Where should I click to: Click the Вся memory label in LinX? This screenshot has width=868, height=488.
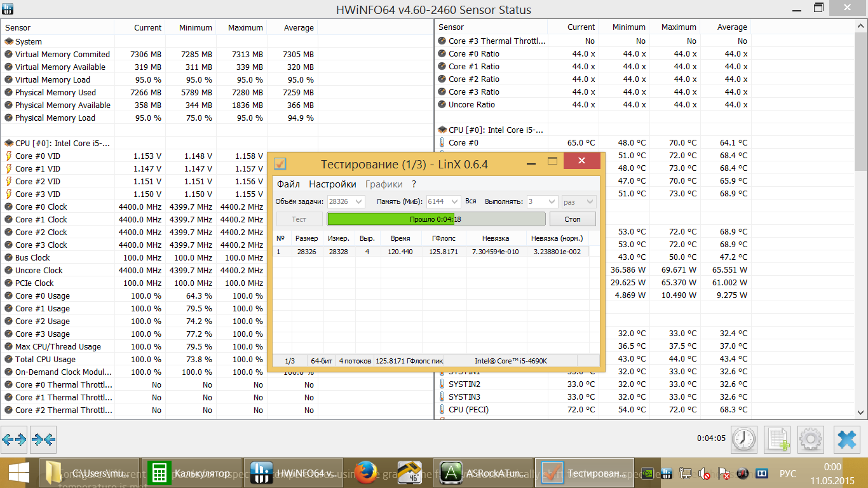(x=471, y=201)
